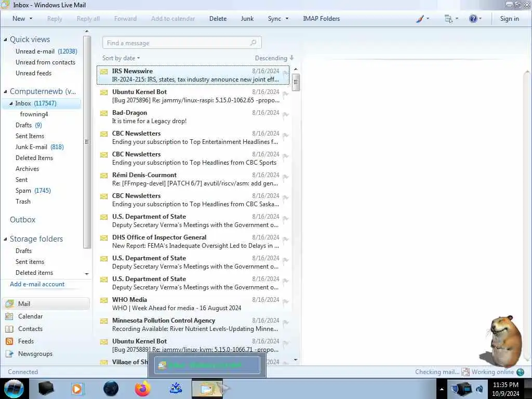
Task: Click the taskbar clock showing 11:35 PM
Action: (505, 389)
